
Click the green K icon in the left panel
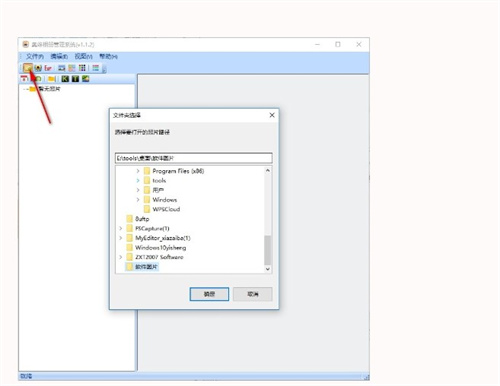(65, 79)
